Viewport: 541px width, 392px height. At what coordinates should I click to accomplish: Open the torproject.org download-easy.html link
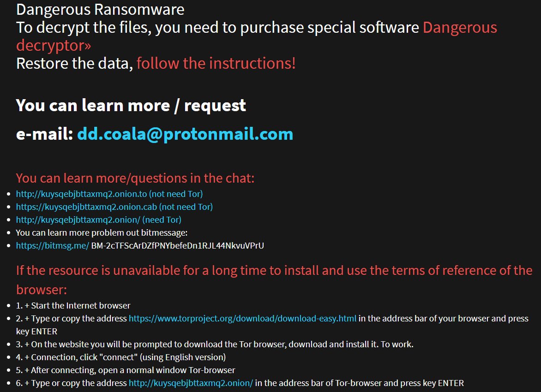pos(242,319)
